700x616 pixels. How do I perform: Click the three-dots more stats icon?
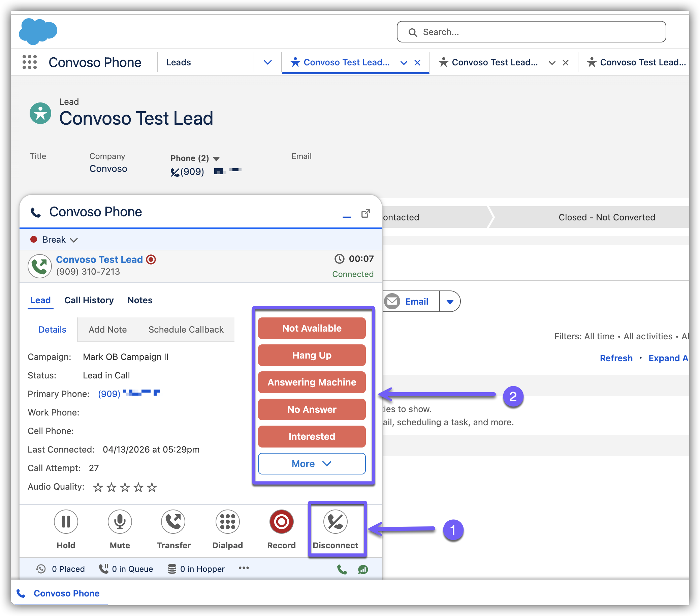pyautogui.click(x=244, y=568)
